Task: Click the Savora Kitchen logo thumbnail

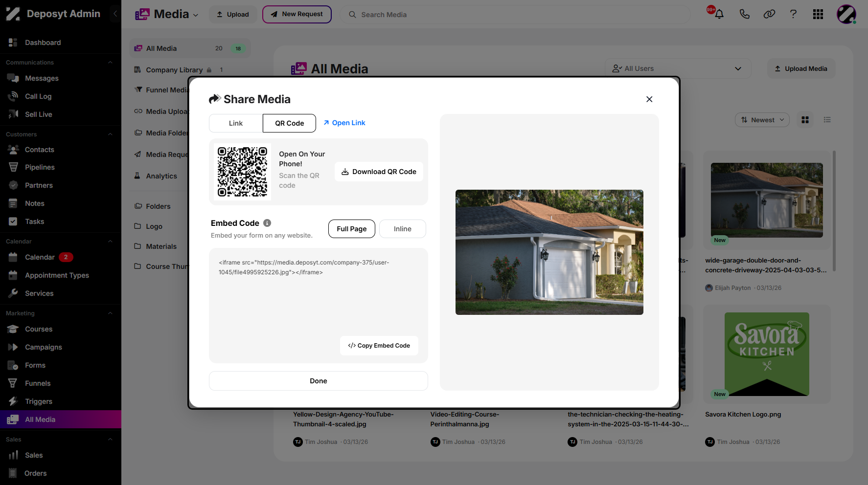Action: pyautogui.click(x=767, y=354)
